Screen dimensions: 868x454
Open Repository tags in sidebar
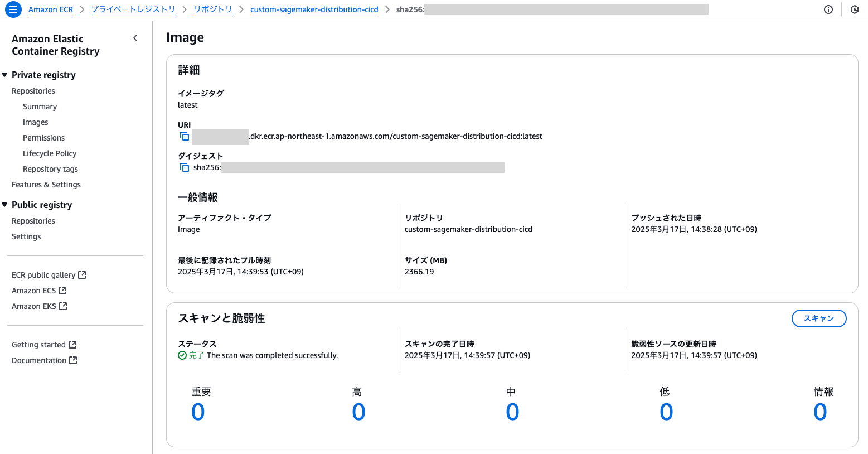(50, 169)
